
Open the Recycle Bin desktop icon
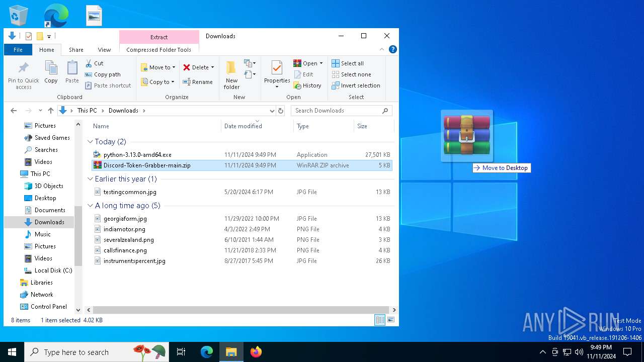coord(19,15)
